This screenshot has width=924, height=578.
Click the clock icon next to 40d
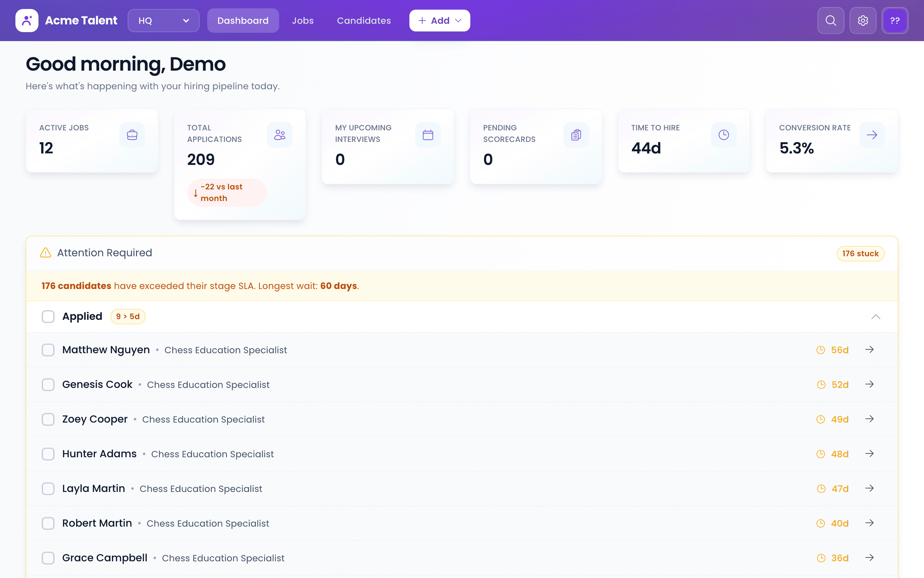(x=820, y=523)
